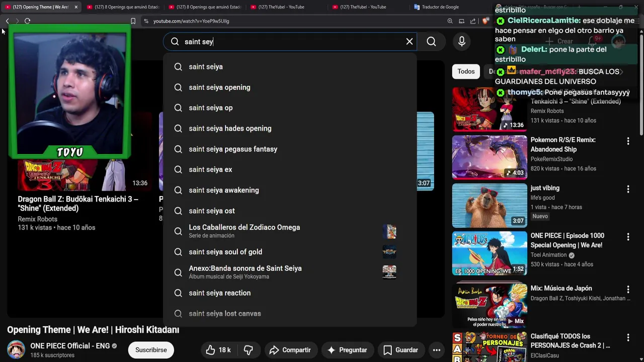
Task: Select 'saint seiya opening' suggestion
Action: [x=290, y=87]
